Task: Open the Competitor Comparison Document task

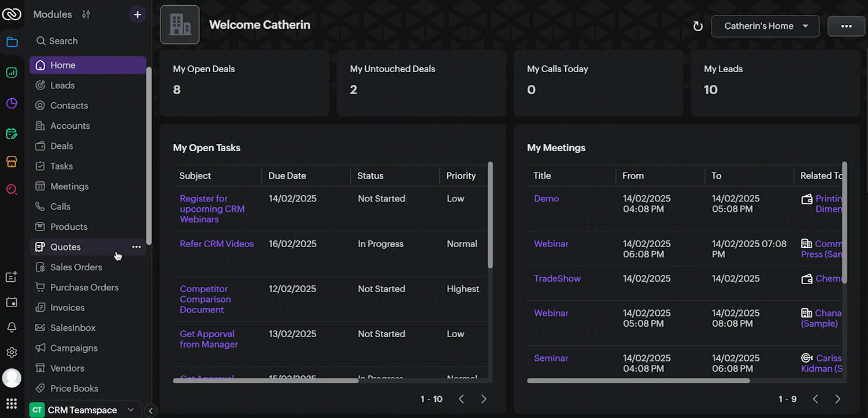Action: [x=205, y=299]
